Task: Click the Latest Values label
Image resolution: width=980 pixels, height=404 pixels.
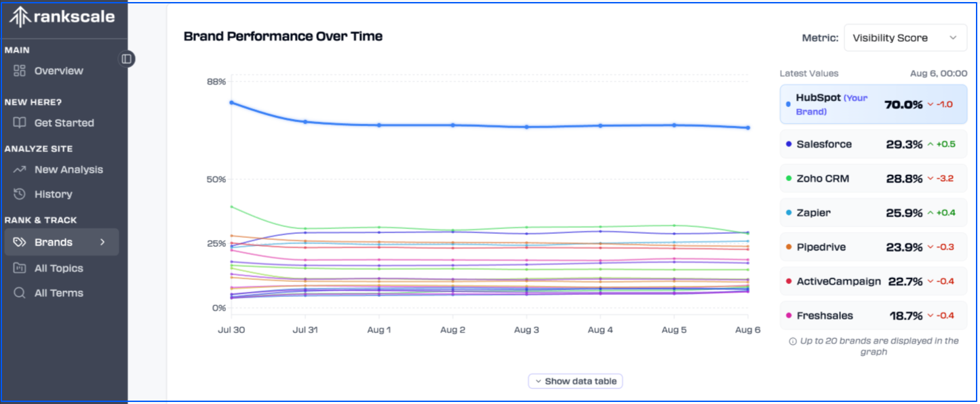Action: point(809,73)
